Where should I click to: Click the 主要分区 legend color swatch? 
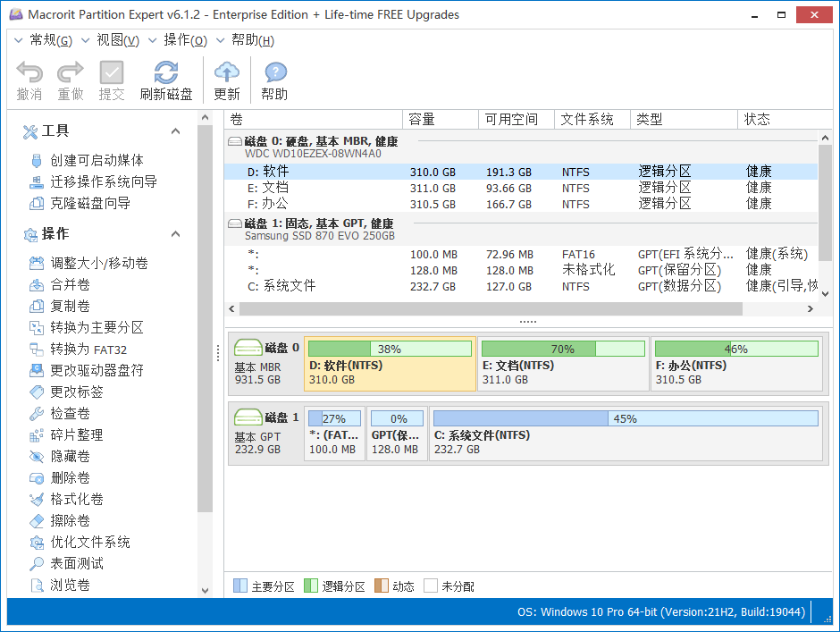coord(240,586)
